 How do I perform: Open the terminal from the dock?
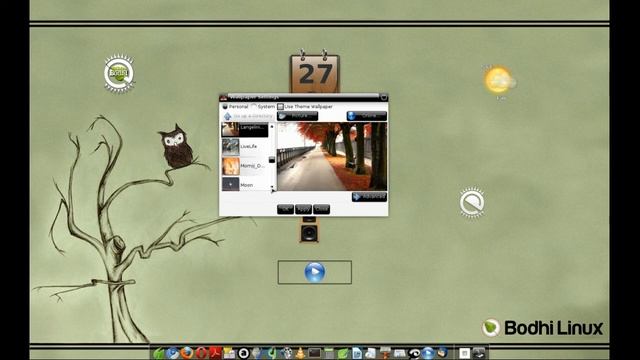click(315, 353)
